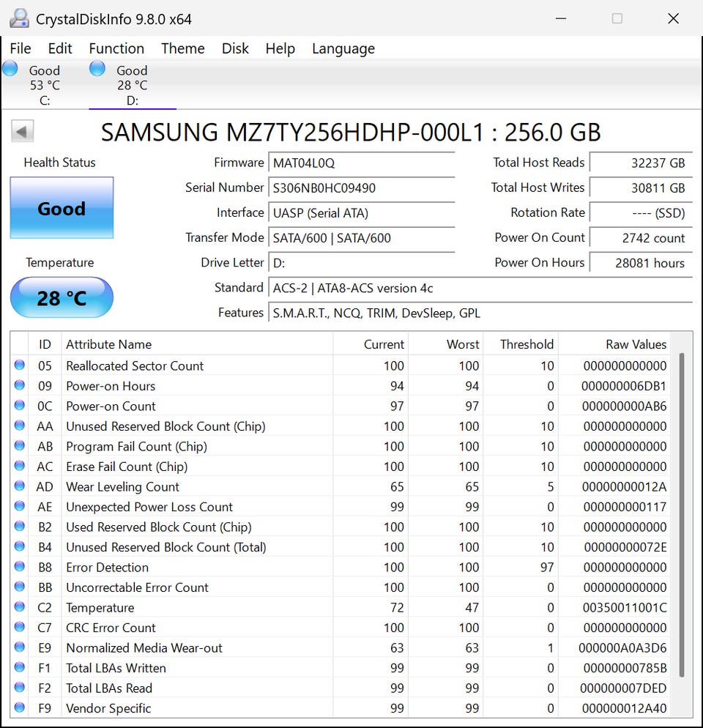This screenshot has width=703, height=728.
Task: Click status orb of Power-on Count row
Action: [x=20, y=405]
